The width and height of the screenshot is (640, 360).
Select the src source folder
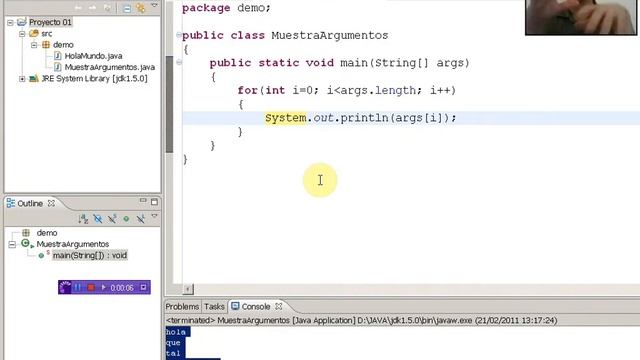(47, 33)
